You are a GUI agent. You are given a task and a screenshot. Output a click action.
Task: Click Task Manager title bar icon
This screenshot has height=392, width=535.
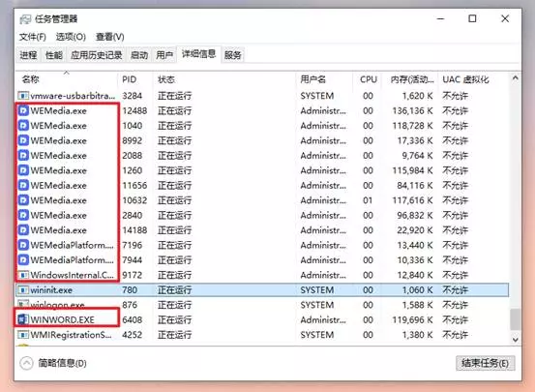pyautogui.click(x=25, y=19)
